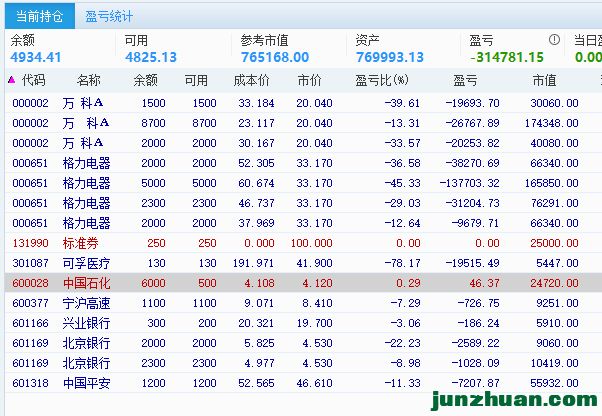Viewport: 602px width, 416px height.
Task: Click market price 41.900
Action: click(x=314, y=263)
